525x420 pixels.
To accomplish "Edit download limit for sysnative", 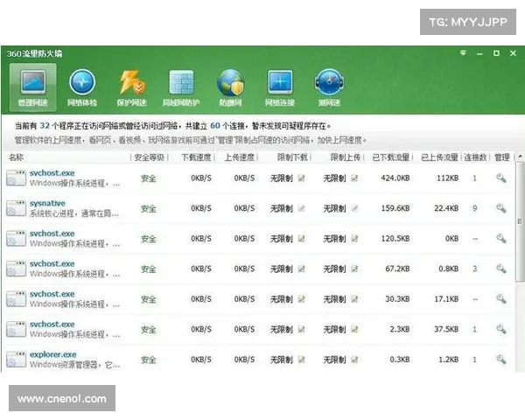I will click(301, 208).
